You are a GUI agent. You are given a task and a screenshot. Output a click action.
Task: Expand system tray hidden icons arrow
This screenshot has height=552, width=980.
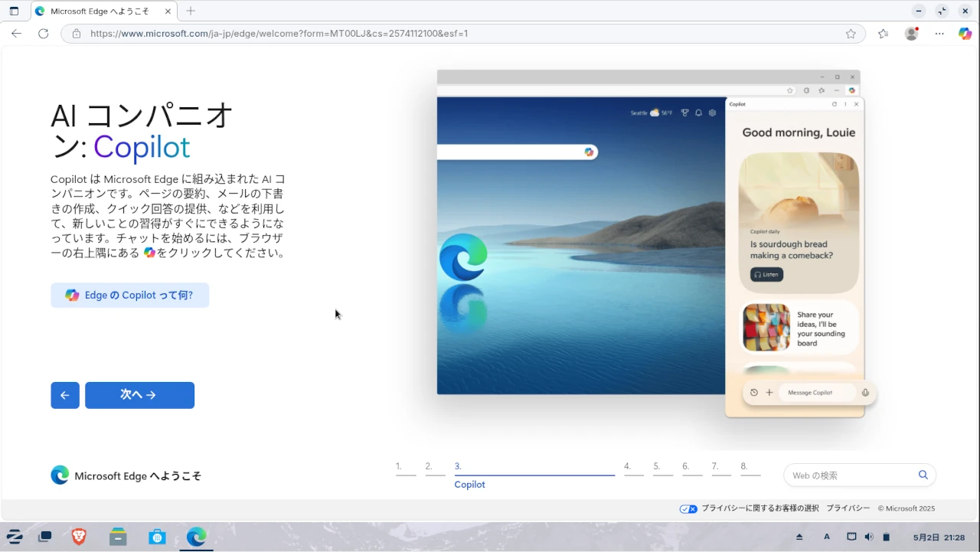(x=799, y=537)
